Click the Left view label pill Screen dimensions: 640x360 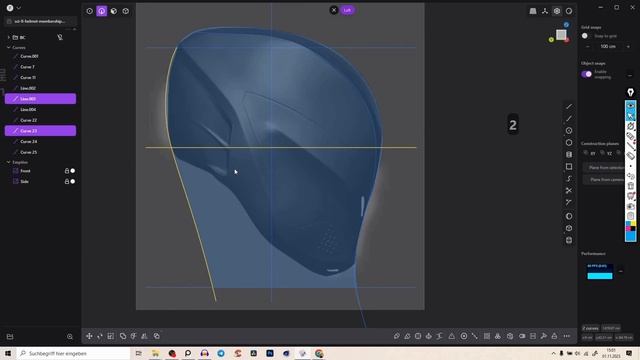pyautogui.click(x=347, y=10)
